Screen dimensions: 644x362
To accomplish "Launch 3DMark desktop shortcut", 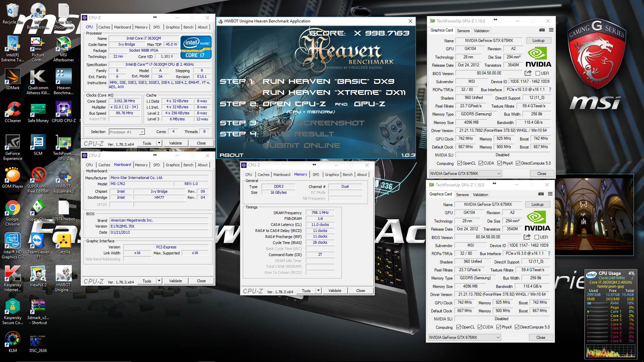I will 12,79.
